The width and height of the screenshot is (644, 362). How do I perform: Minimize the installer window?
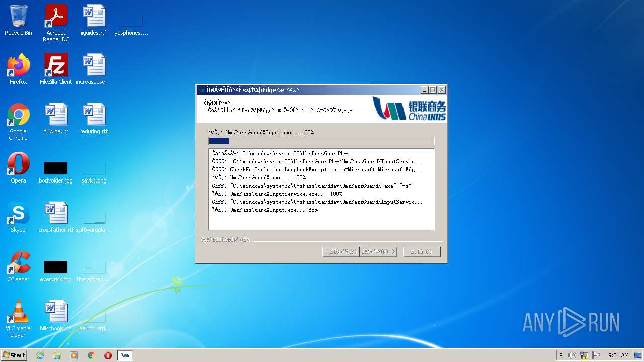pos(424,90)
